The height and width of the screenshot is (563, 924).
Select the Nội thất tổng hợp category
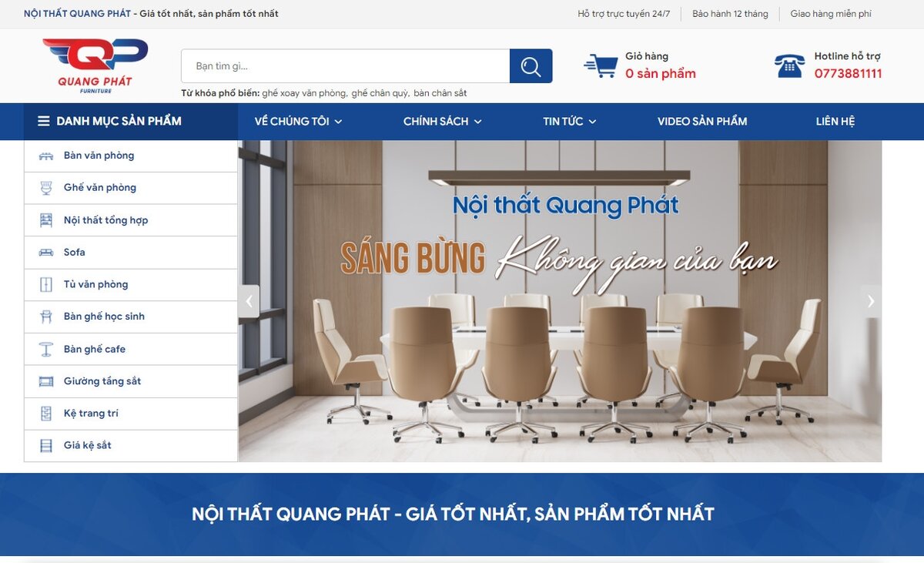(131, 220)
